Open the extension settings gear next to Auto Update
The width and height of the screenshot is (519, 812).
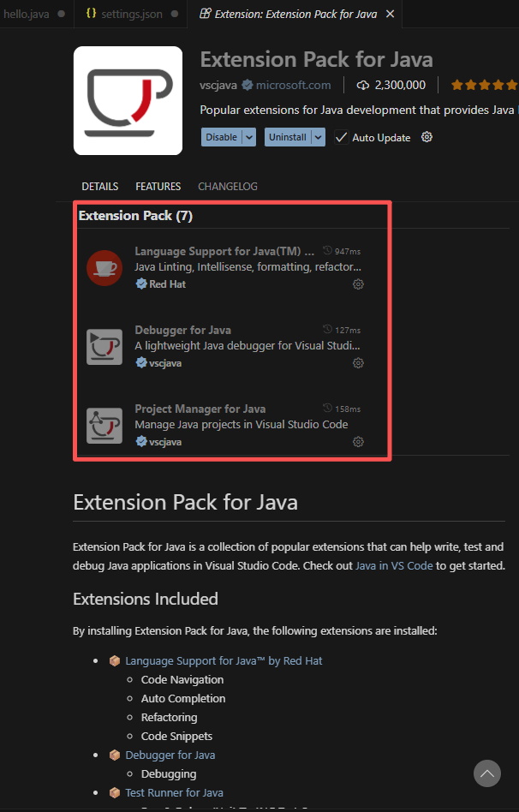pos(427,137)
